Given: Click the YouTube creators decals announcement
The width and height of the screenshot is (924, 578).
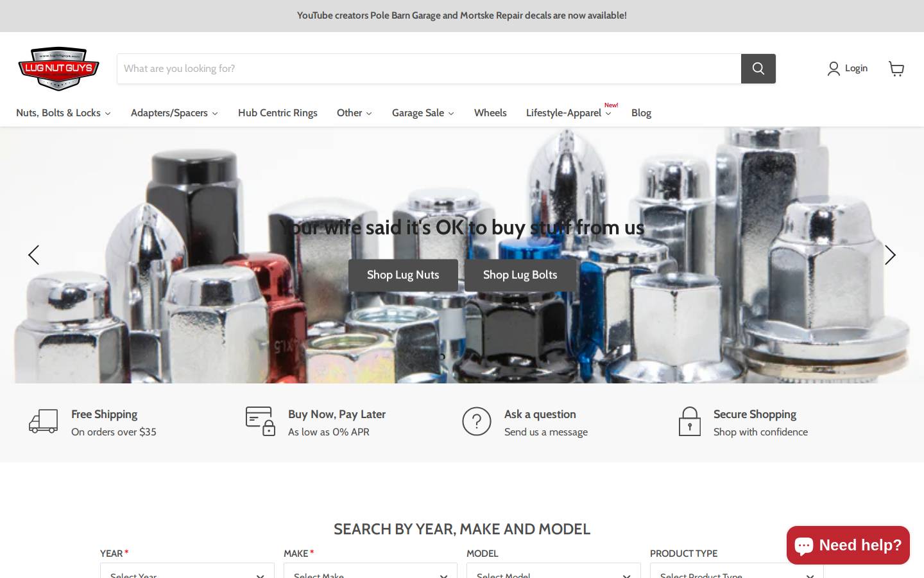Looking at the screenshot, I should [462, 15].
